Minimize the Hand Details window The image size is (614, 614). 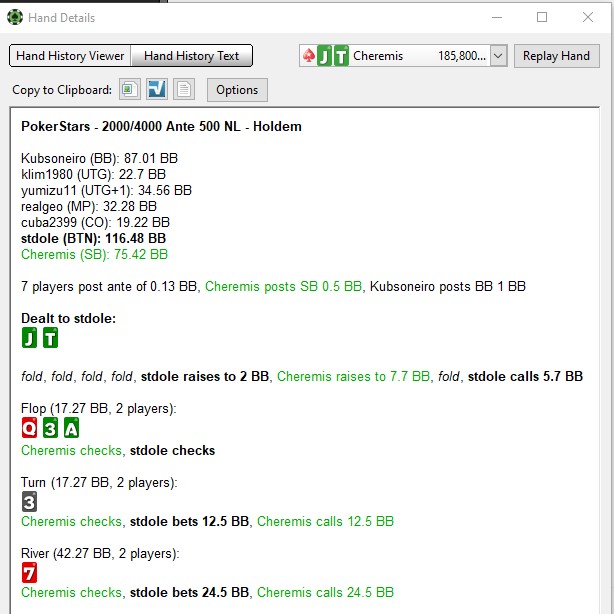(x=497, y=17)
